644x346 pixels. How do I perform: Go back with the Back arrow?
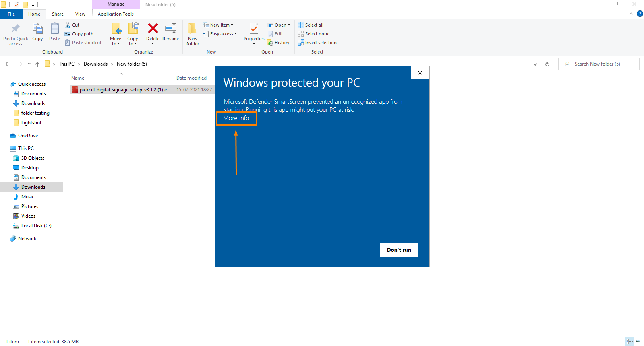[x=8, y=64]
